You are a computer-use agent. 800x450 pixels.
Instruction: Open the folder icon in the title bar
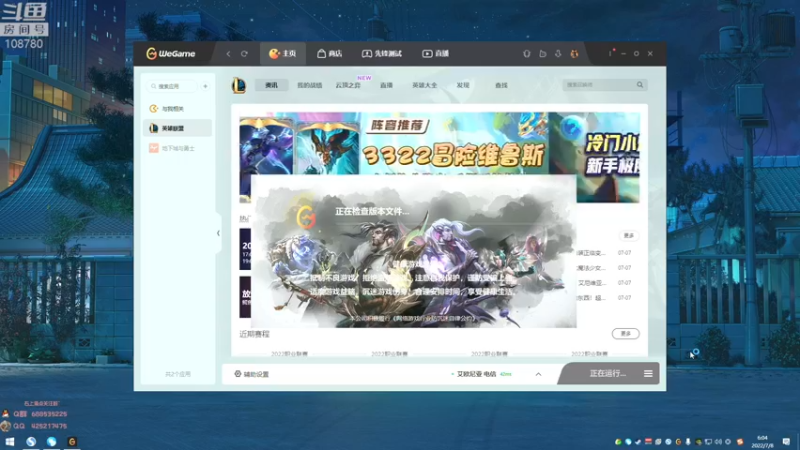pyautogui.click(x=542, y=54)
